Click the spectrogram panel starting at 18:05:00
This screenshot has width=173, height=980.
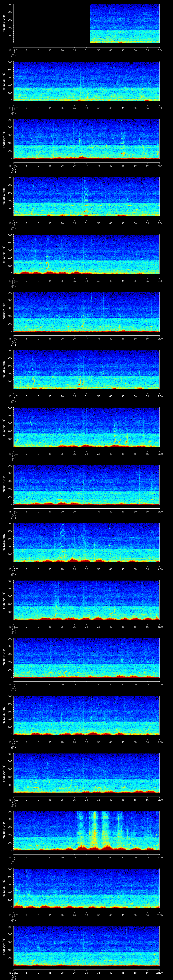click(x=87, y=81)
